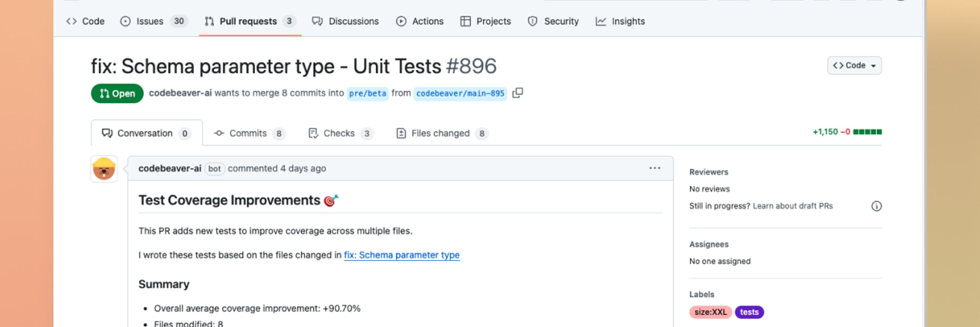Open the green Code dropdown button
The height and width of the screenshot is (327, 980).
854,65
